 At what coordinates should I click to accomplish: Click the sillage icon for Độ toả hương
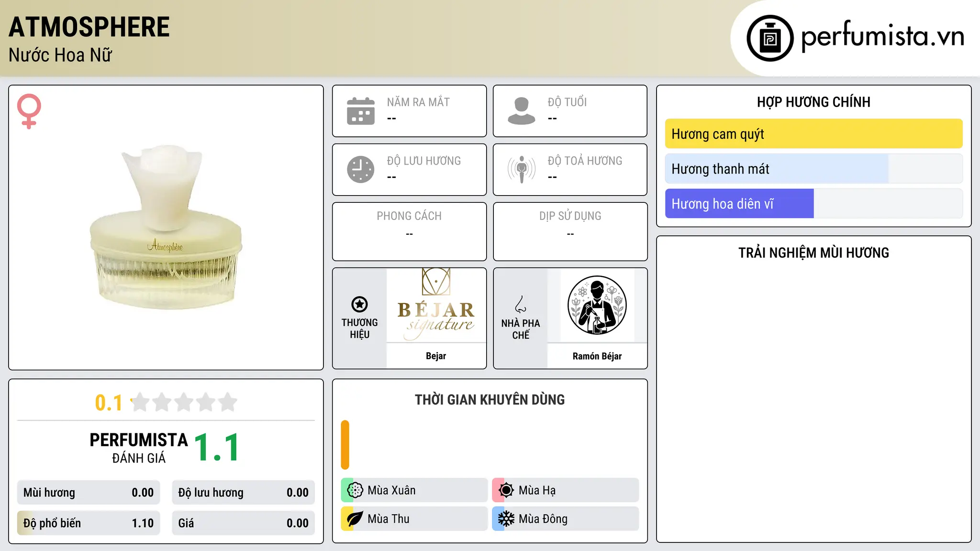point(522,169)
